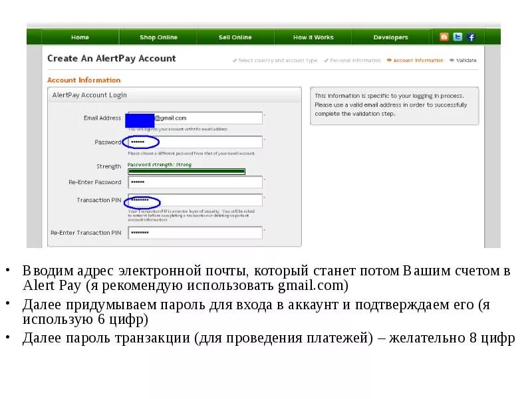Select the 'Select country and account type' step
The width and height of the screenshot is (532, 399).
click(275, 61)
